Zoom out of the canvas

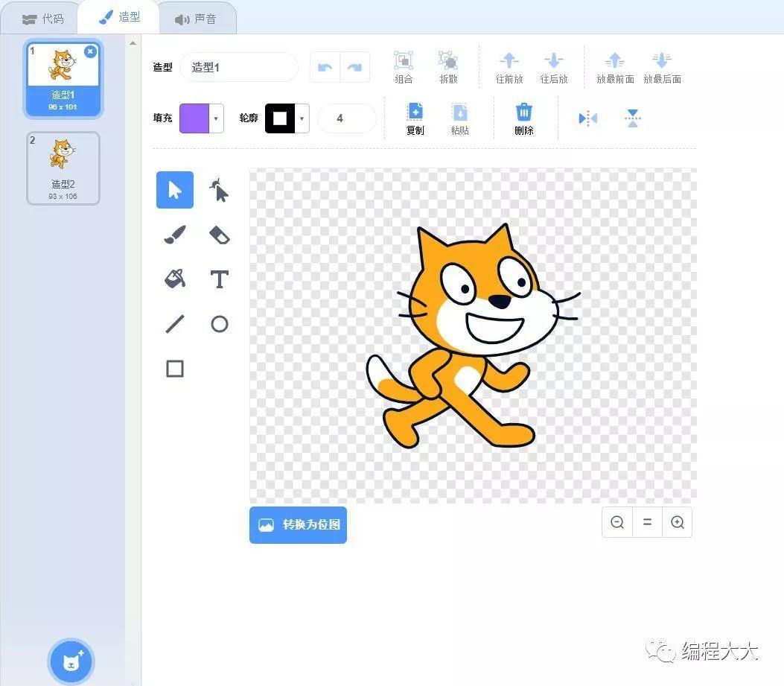pyautogui.click(x=617, y=522)
